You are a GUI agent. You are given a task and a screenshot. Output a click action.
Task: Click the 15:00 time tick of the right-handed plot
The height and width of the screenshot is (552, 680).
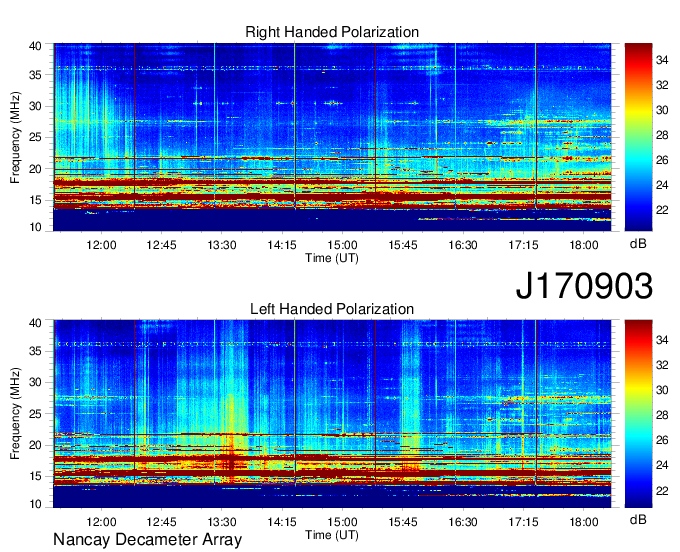342,245
